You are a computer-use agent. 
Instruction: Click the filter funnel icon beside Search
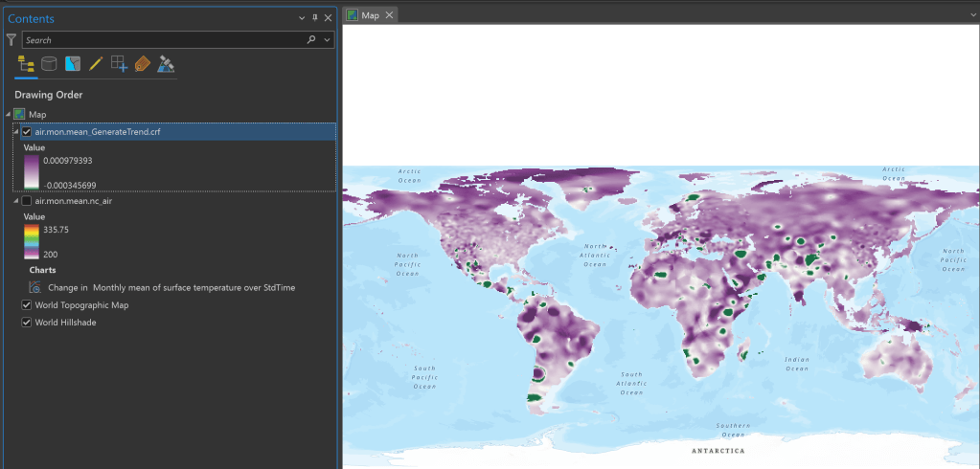11,40
